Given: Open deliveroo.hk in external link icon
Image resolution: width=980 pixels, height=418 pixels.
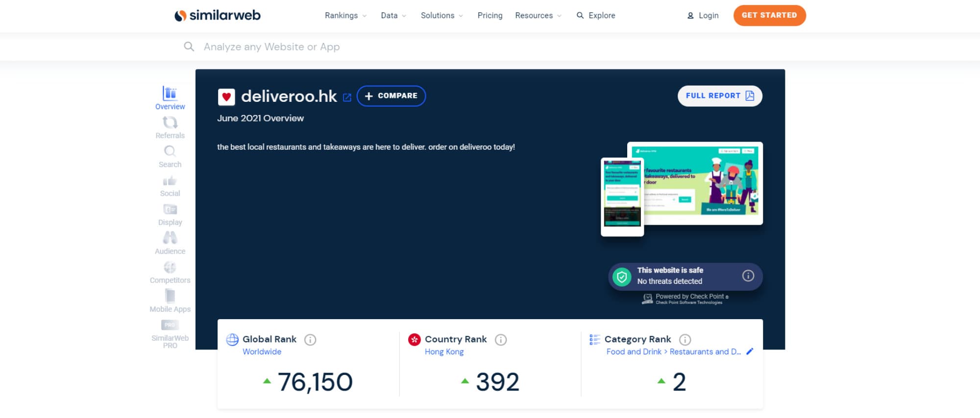Looking at the screenshot, I should 347,97.
